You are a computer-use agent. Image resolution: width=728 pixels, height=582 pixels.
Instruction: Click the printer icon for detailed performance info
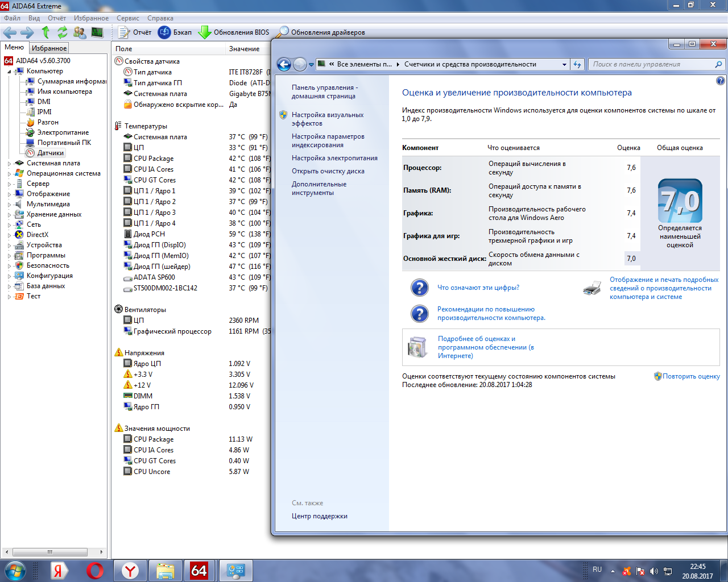click(x=593, y=288)
